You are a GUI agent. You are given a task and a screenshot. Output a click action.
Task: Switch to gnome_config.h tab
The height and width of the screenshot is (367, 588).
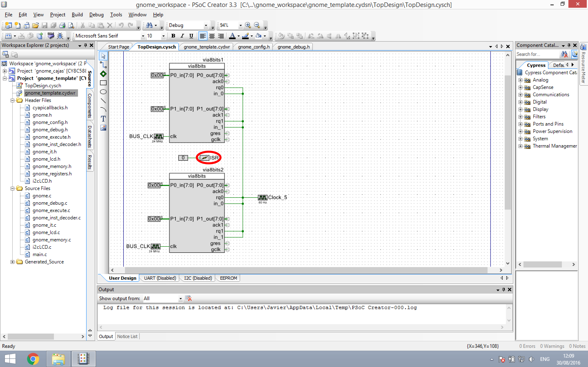254,47
